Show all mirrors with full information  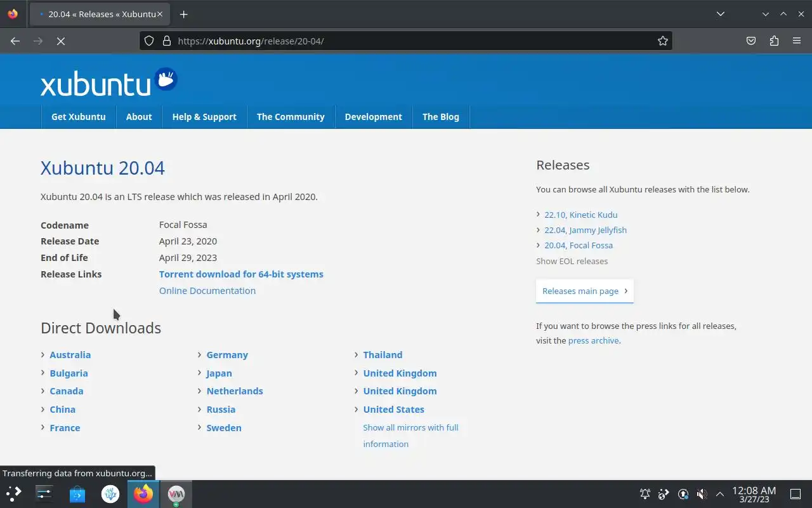click(x=410, y=436)
